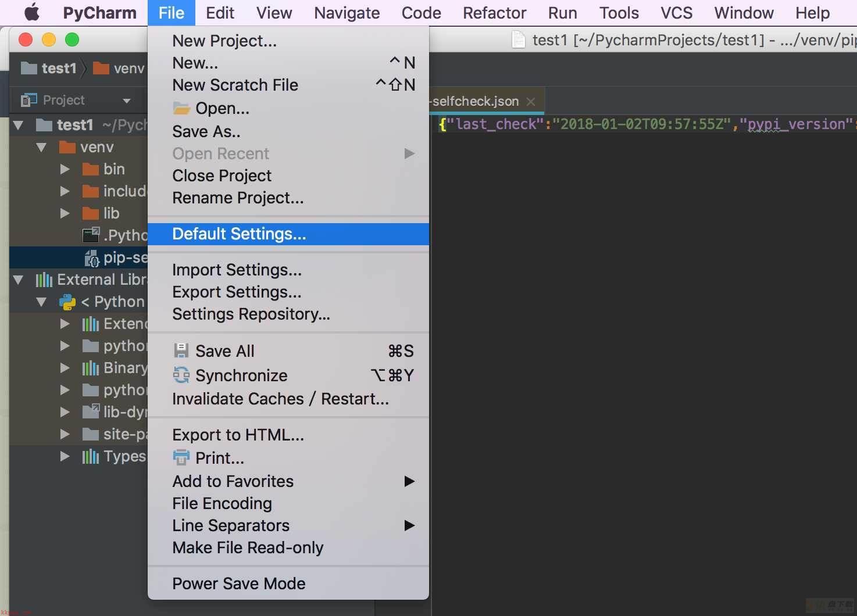This screenshot has width=857, height=616.
Task: Select the pip-selfcheck file row
Action: tap(78, 257)
